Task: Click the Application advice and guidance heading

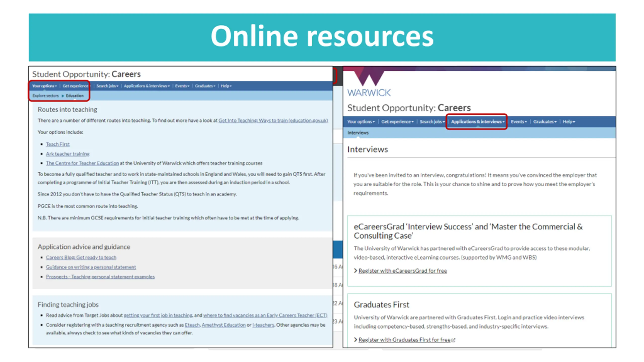Action: 84,247
